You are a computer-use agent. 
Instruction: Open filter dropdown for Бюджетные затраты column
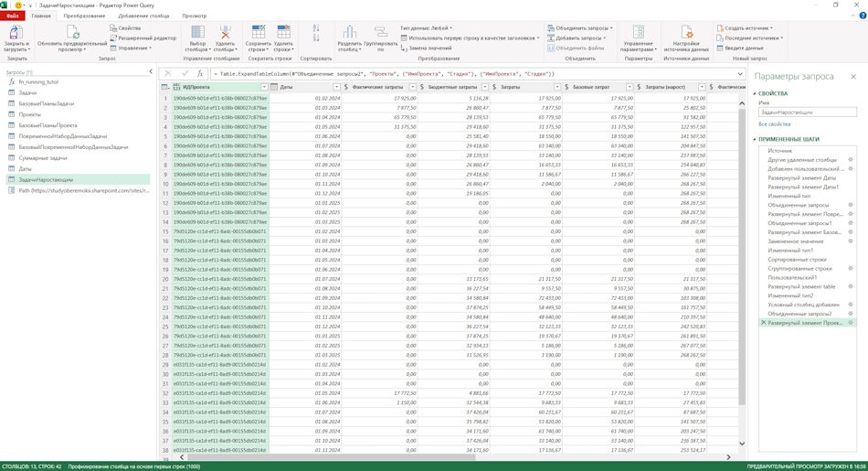(x=485, y=87)
